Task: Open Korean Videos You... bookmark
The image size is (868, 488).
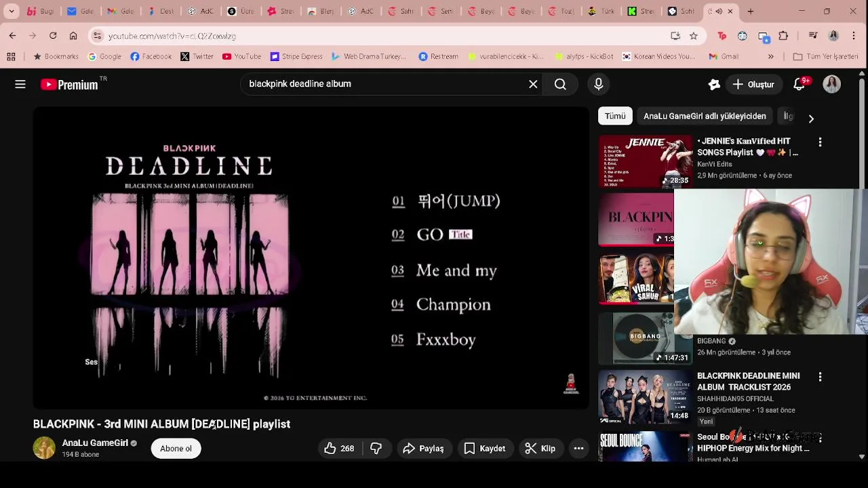Action: pos(659,57)
